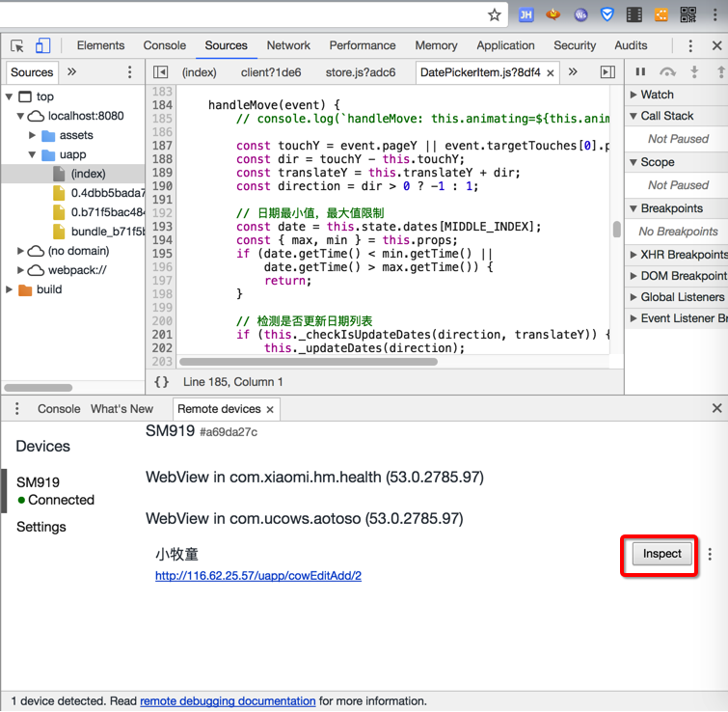Collapse the localhost:8080 tree node
The height and width of the screenshot is (712, 728).
pos(20,116)
